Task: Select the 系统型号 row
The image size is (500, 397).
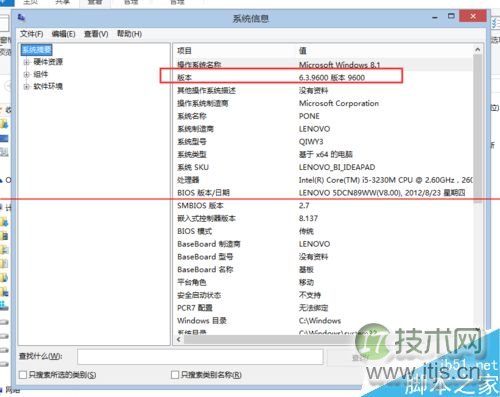Action: (x=323, y=142)
